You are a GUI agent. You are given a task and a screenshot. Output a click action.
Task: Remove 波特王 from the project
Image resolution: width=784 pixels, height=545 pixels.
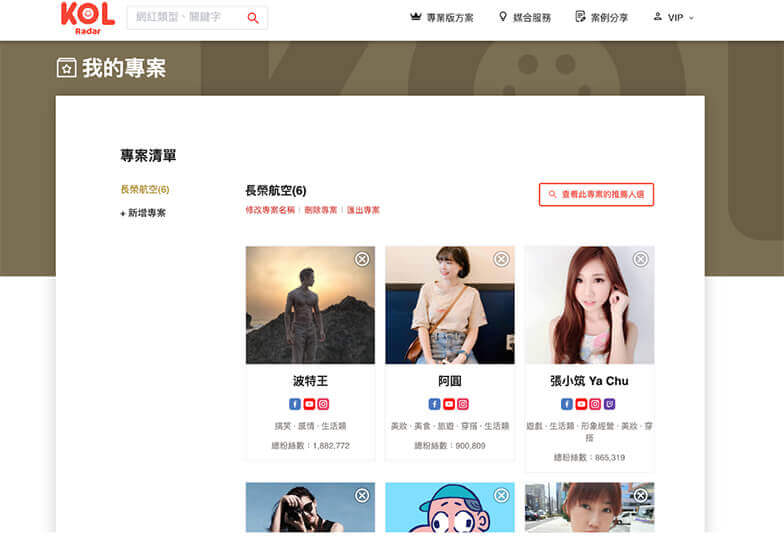(x=362, y=259)
